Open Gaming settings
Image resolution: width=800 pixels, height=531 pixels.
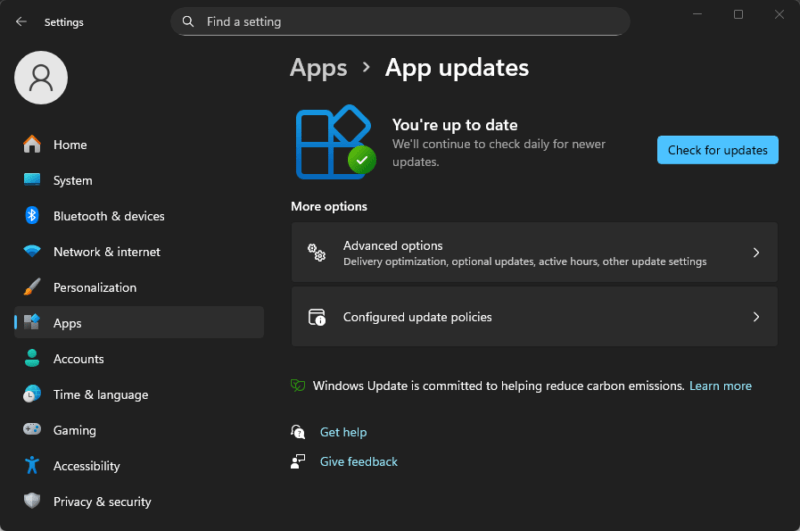[139, 430]
